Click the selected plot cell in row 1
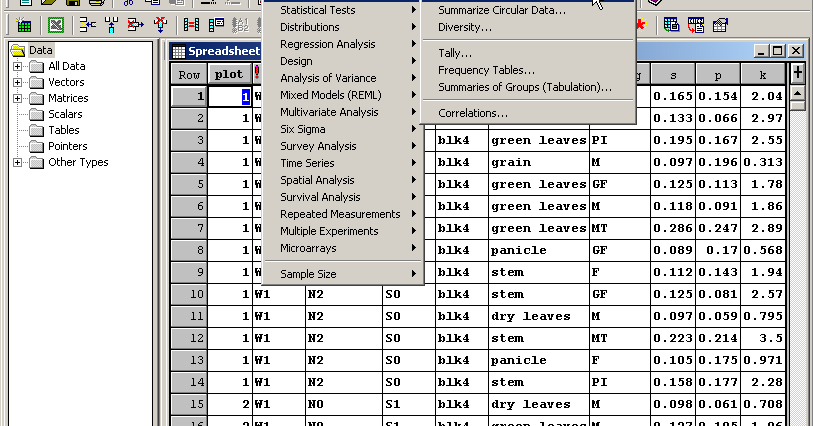813x426 pixels. click(x=230, y=96)
